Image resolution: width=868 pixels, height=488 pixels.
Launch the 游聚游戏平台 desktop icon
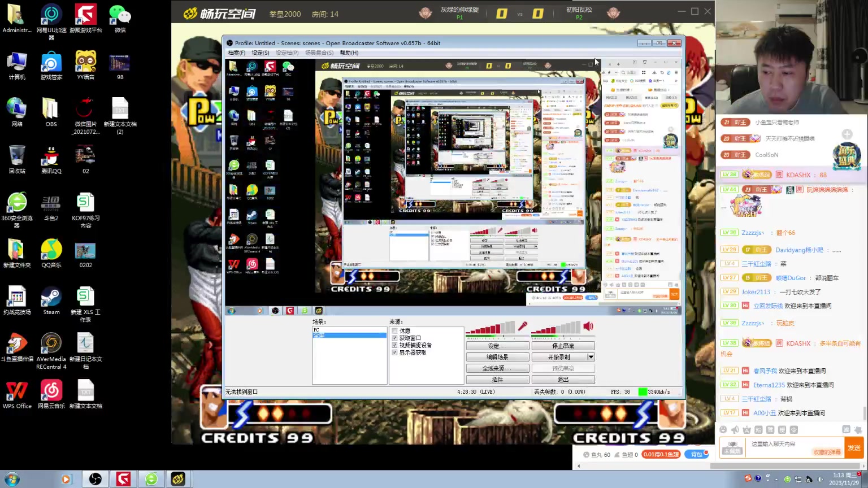(x=86, y=19)
